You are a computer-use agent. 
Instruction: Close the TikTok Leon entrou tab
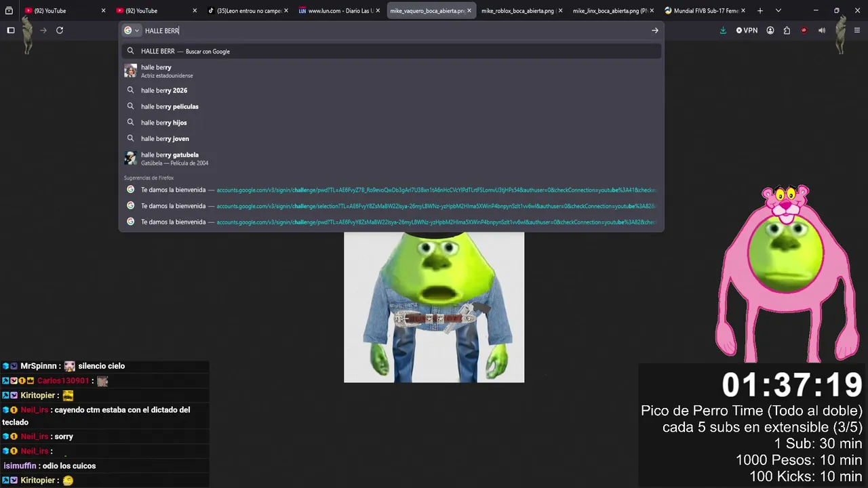coord(286,11)
